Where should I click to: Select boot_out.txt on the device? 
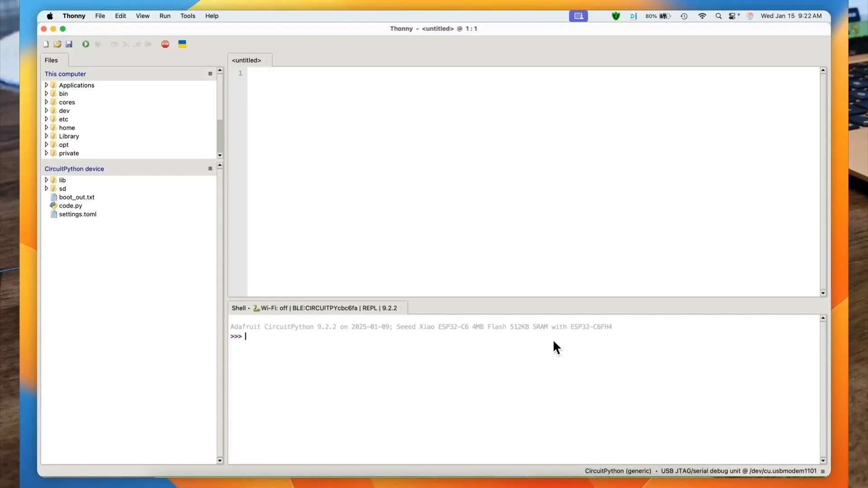[x=76, y=197]
